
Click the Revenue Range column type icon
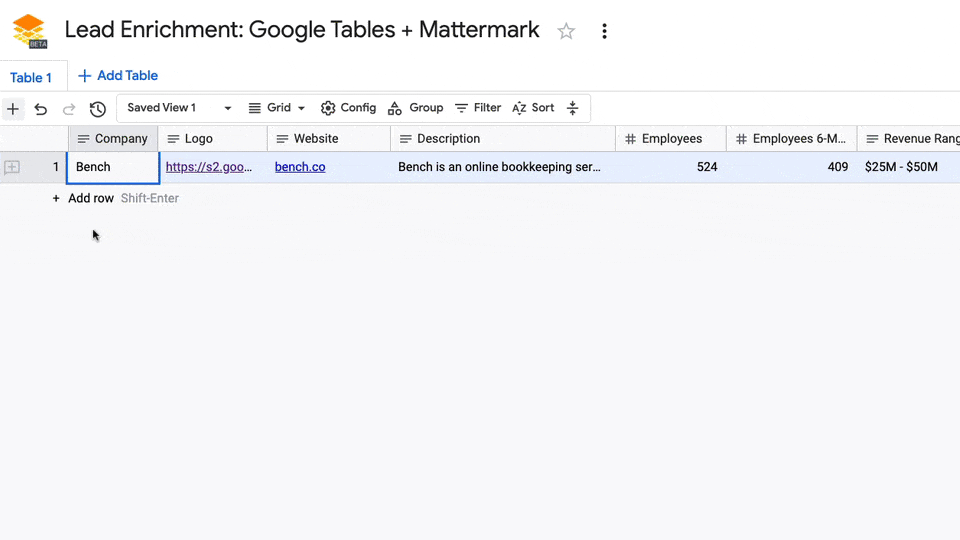pyautogui.click(x=872, y=139)
